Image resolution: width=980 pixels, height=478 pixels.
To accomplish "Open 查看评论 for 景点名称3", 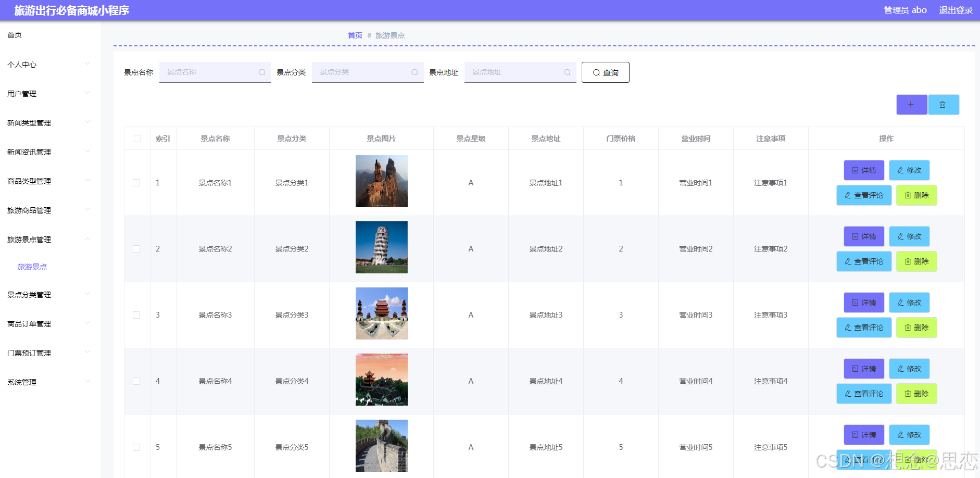I will click(864, 328).
